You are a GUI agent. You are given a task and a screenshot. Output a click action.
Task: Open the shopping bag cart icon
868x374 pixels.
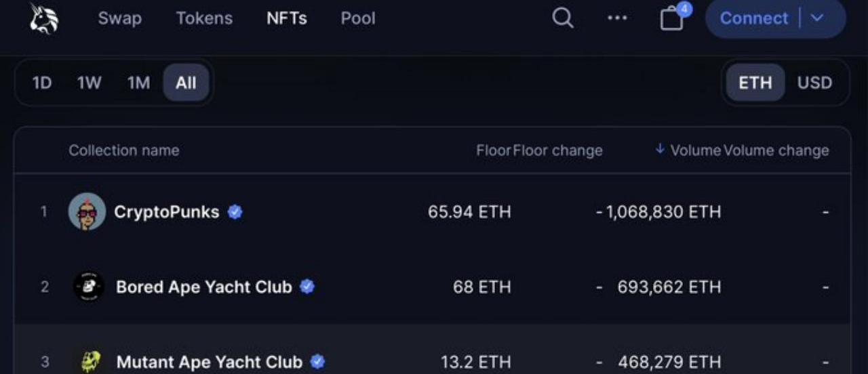(x=671, y=18)
